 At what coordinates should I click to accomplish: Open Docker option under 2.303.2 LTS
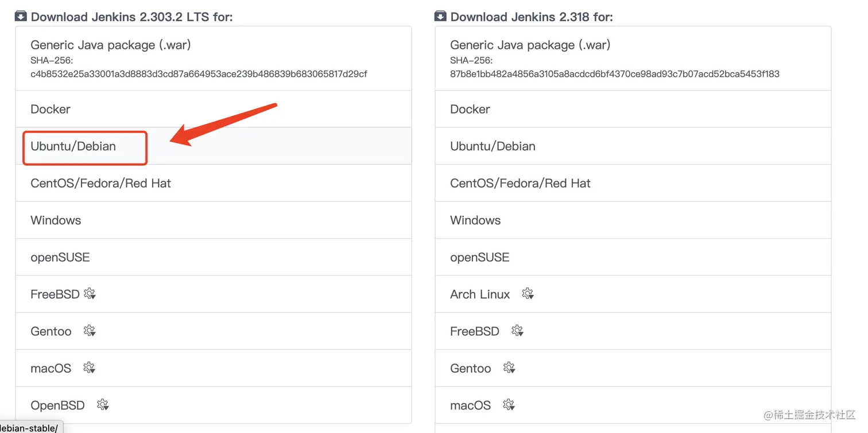tap(214, 109)
